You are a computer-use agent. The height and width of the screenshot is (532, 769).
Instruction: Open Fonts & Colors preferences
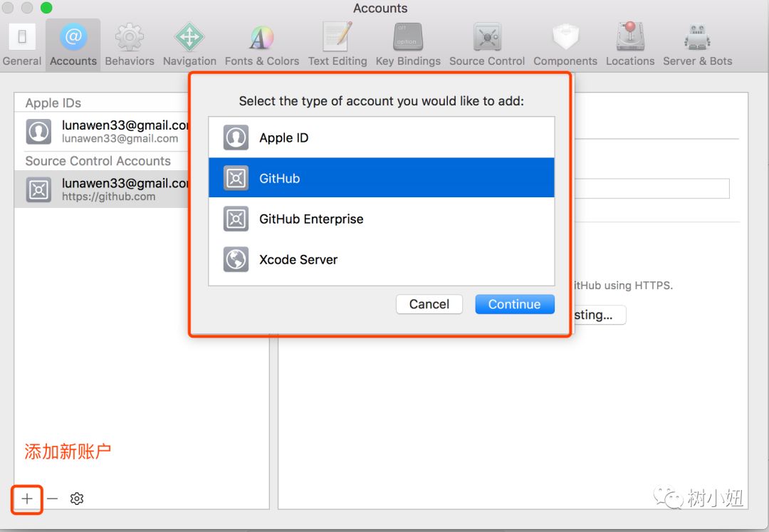[262, 45]
